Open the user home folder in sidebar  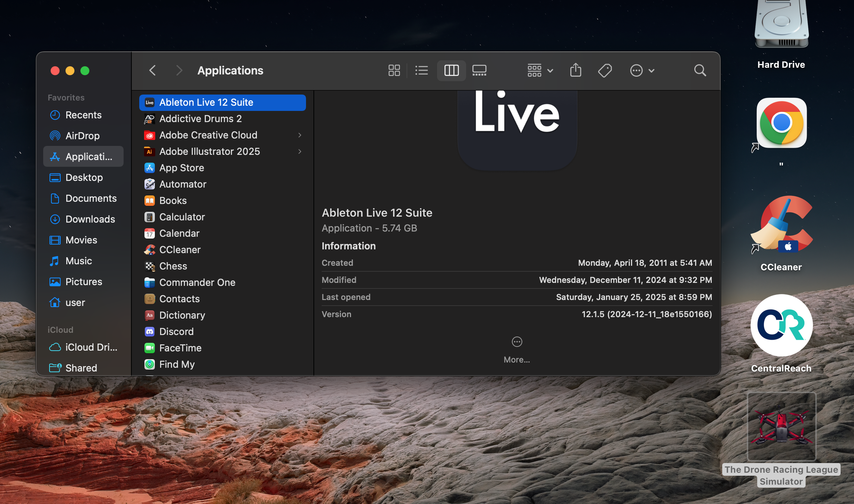point(83,303)
